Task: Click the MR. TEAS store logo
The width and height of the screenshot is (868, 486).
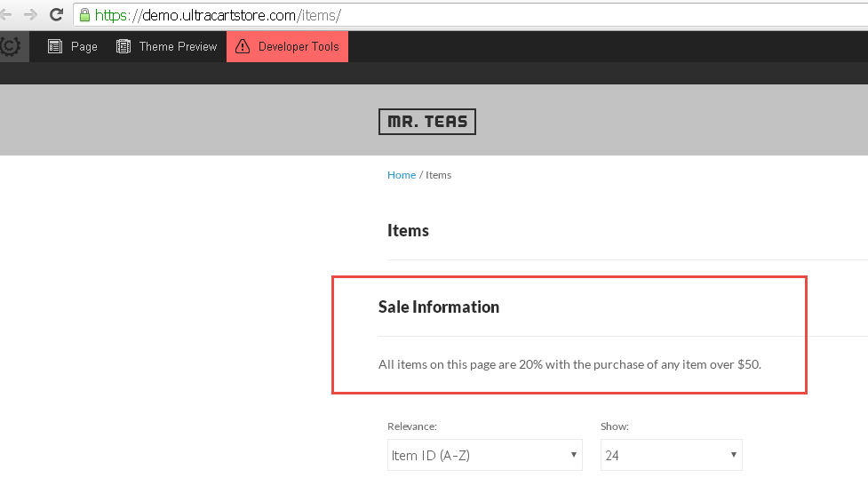Action: pos(427,121)
